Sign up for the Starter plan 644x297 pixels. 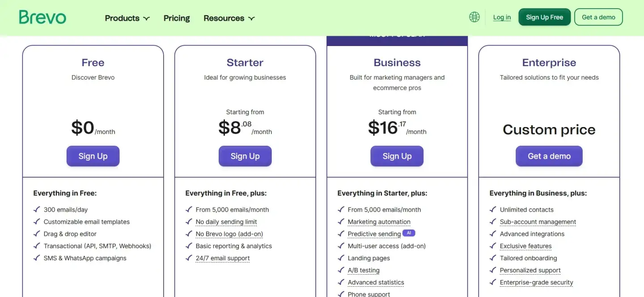tap(245, 156)
